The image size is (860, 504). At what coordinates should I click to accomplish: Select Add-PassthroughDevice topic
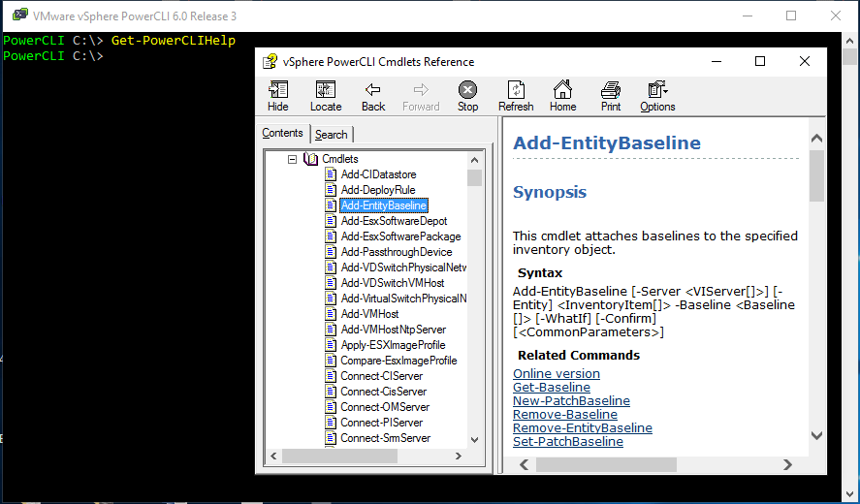click(x=397, y=252)
